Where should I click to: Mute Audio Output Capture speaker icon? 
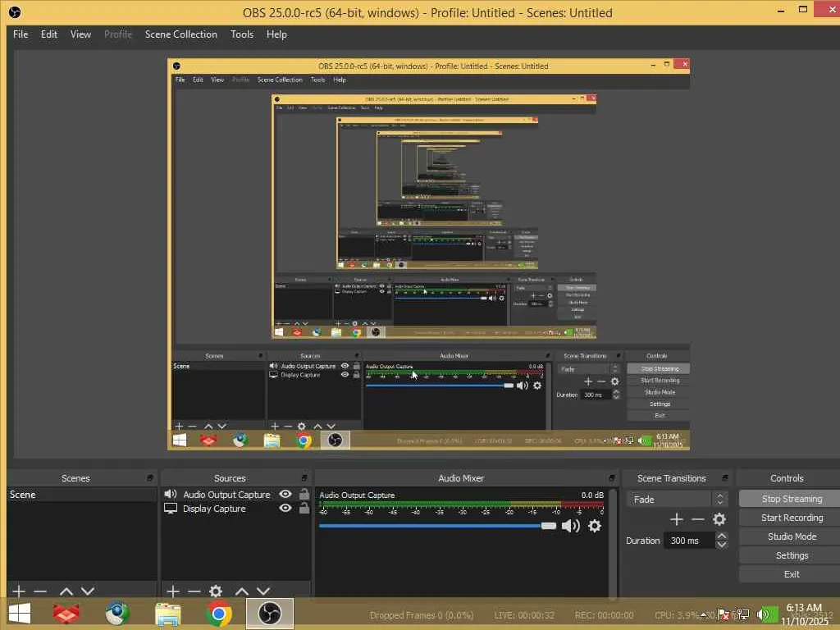coord(571,526)
